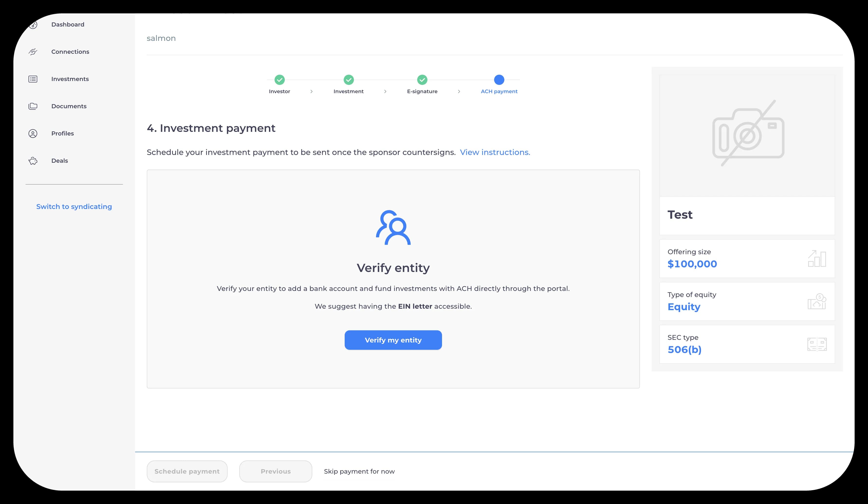Viewport: 868px width, 504px height.
Task: Open the Deals menu item
Action: coord(60,161)
